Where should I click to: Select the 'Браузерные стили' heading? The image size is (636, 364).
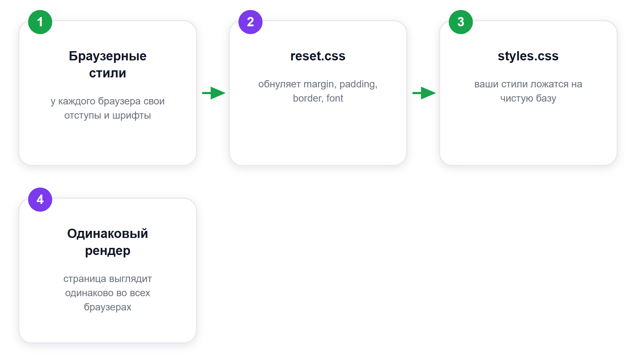tap(108, 64)
